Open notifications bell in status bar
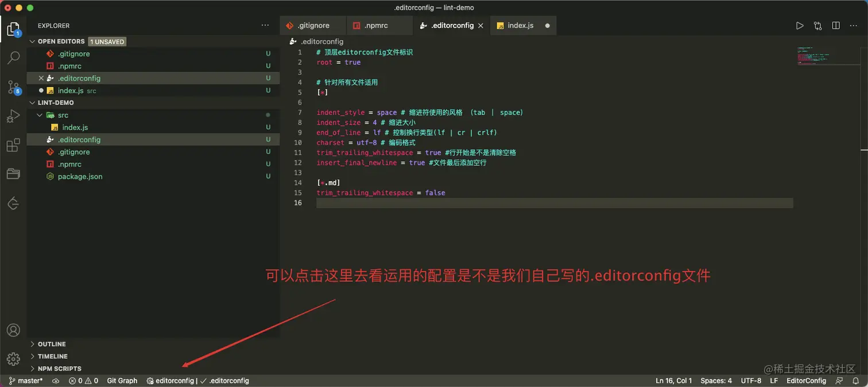868x387 pixels. [856, 381]
